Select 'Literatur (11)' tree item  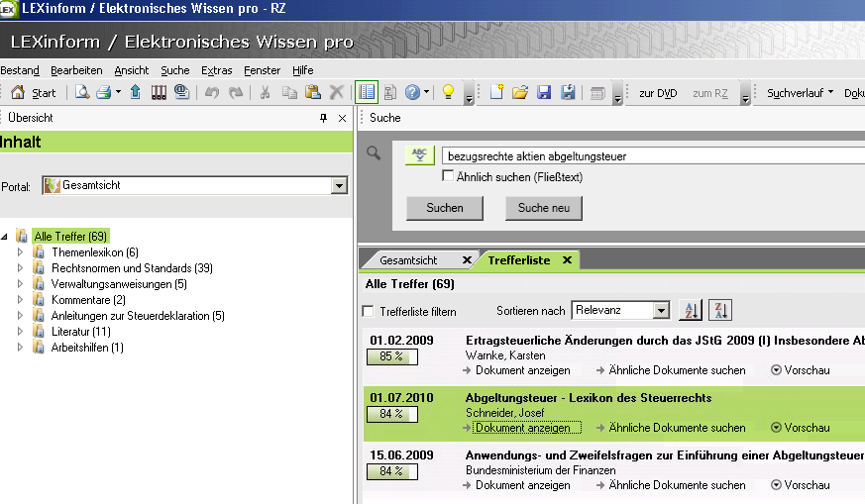click(x=81, y=332)
